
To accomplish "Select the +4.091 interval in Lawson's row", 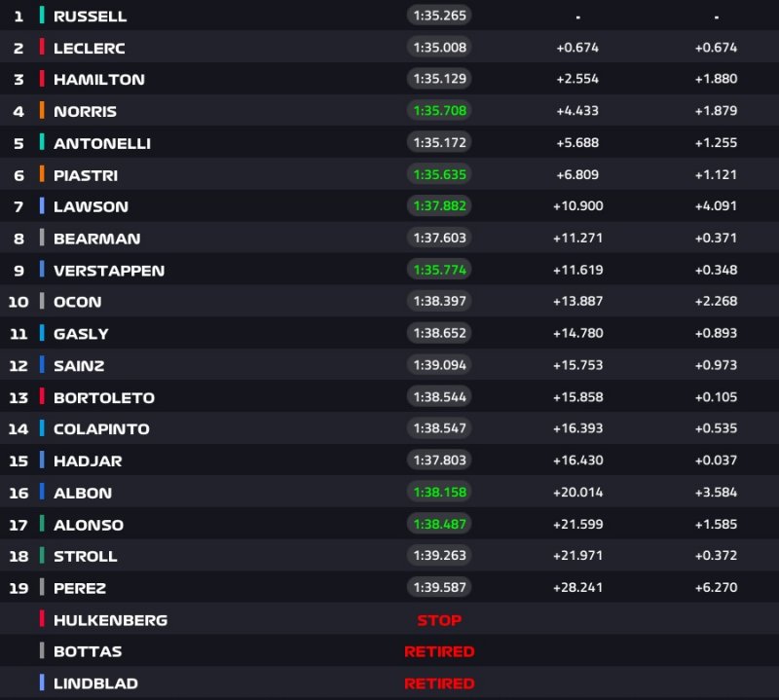I will (716, 206).
